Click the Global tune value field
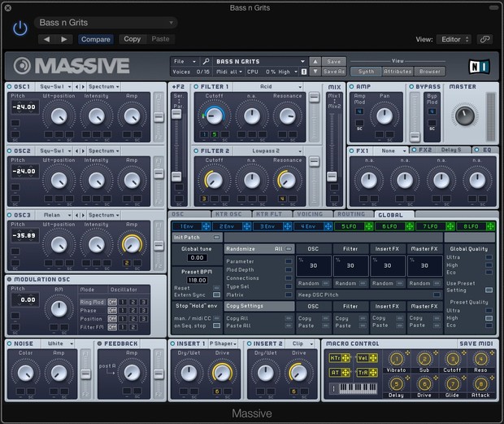 (x=197, y=258)
